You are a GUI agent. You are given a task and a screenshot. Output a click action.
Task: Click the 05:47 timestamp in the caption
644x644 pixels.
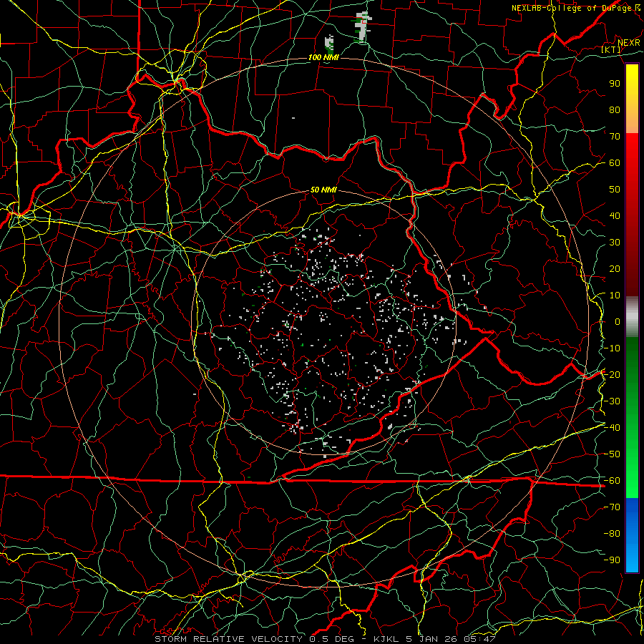click(479, 639)
